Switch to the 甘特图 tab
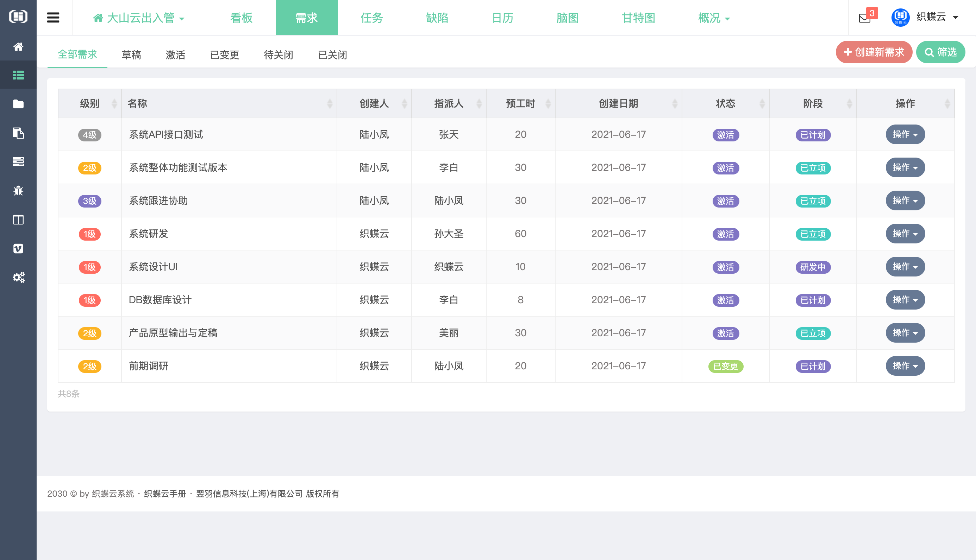Screen dimensions: 976x560 click(638, 18)
